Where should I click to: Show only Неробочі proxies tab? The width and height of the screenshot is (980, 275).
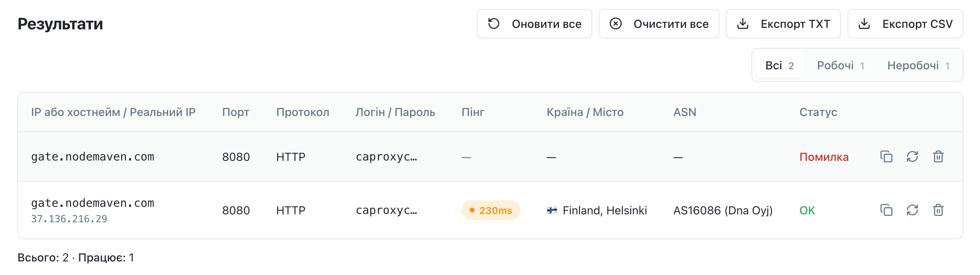(918, 66)
